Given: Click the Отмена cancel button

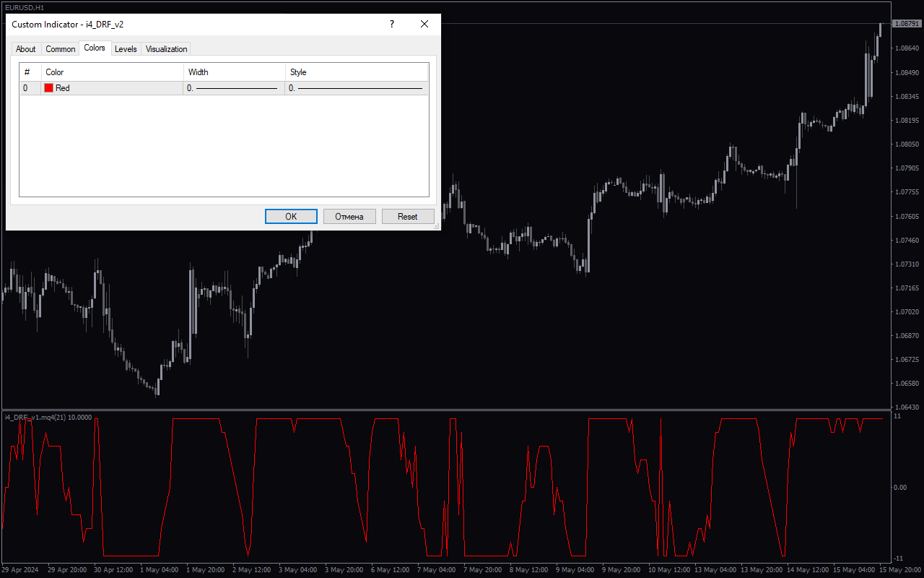Looking at the screenshot, I should click(x=349, y=216).
